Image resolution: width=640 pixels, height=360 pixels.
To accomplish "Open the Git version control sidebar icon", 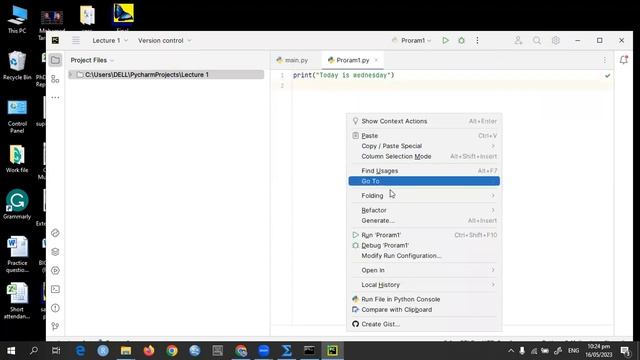I will click(56, 326).
